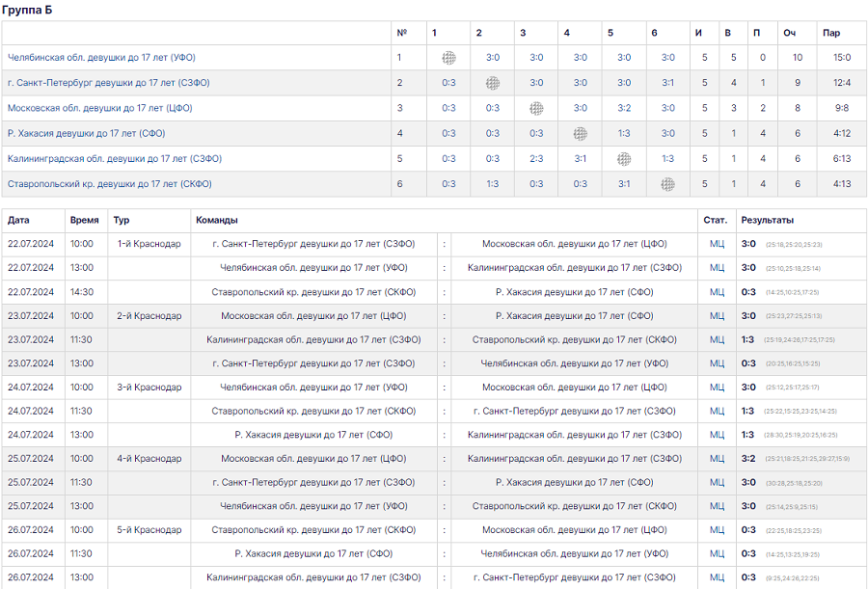Click the volleyball icon in Московская обл. standings row
Image resolution: width=868 pixels, height=589 pixels.
point(536,108)
